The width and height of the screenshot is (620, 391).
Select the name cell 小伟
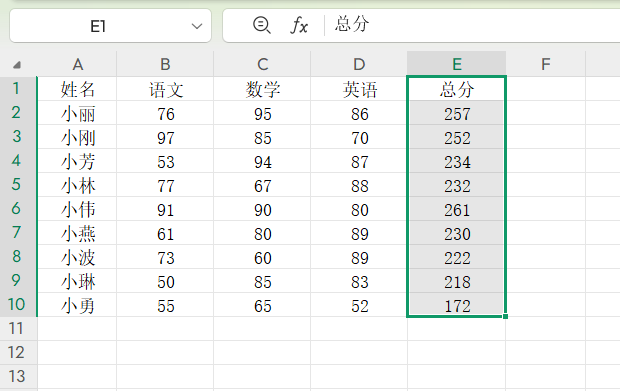[x=78, y=210]
